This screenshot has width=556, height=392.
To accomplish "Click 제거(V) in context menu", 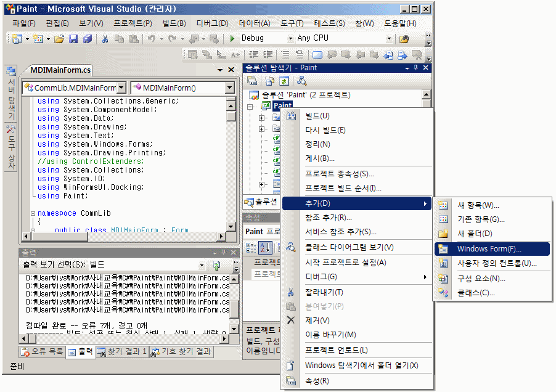I will [357, 321].
